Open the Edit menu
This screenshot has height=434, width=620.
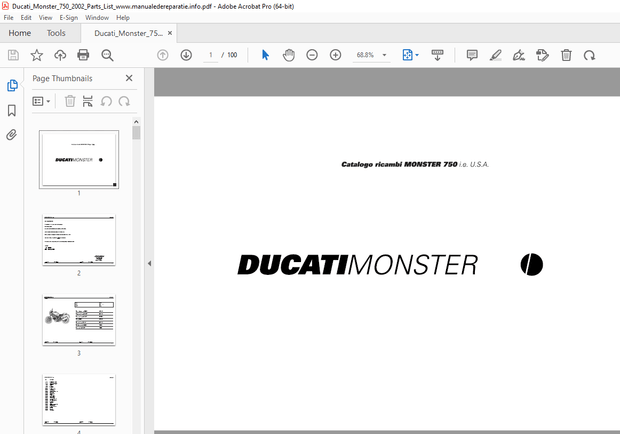pyautogui.click(x=26, y=17)
